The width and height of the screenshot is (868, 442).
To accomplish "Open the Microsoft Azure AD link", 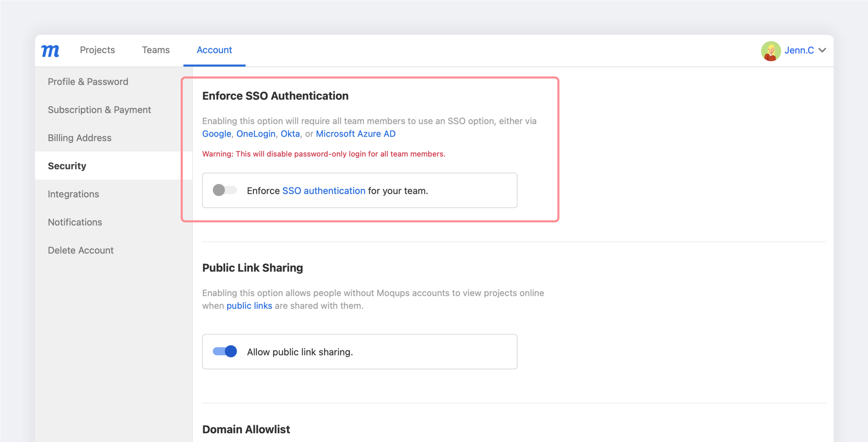I will [355, 134].
